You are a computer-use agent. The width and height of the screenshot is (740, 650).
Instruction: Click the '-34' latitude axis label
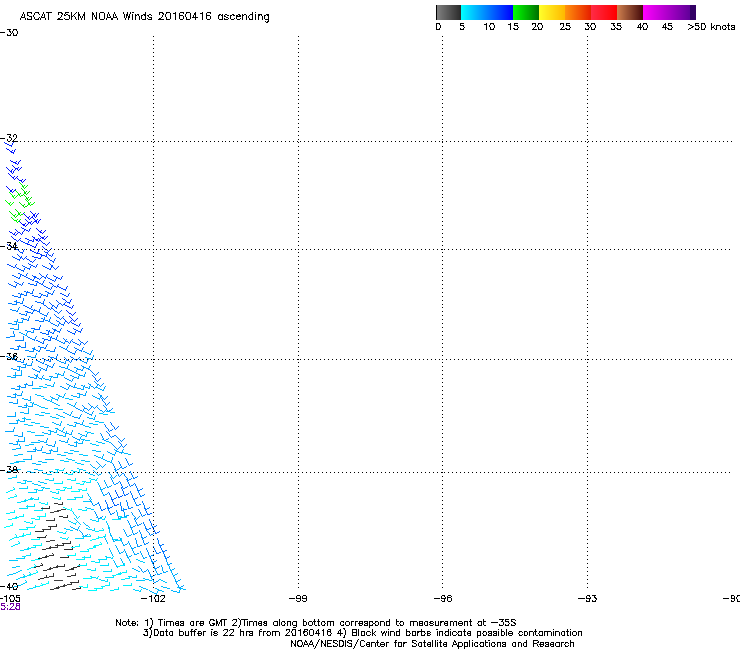[9, 246]
